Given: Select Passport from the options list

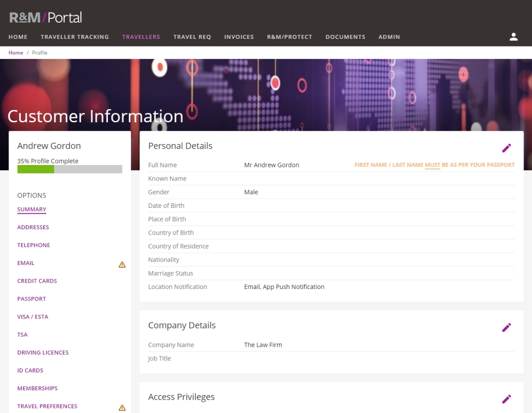Looking at the screenshot, I should click(32, 299).
